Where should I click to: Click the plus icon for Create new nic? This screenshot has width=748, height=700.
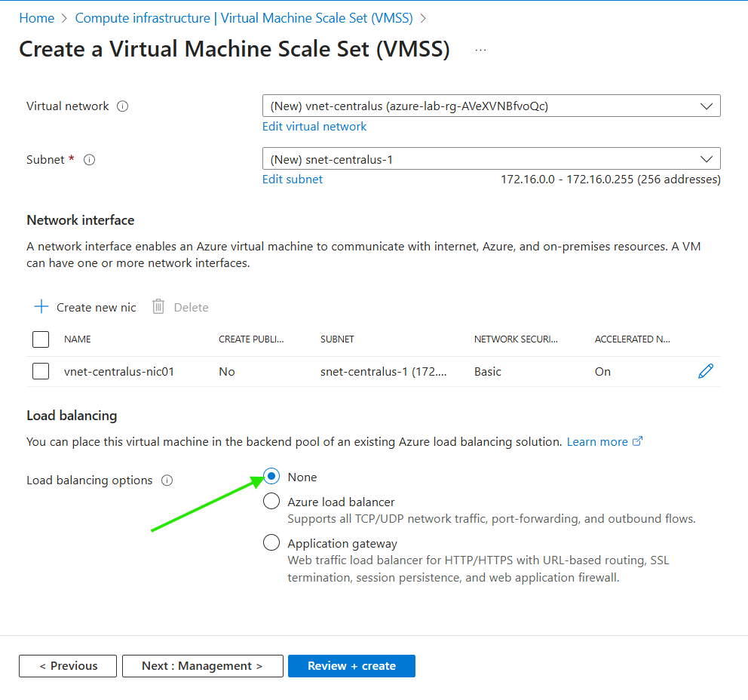[x=41, y=307]
